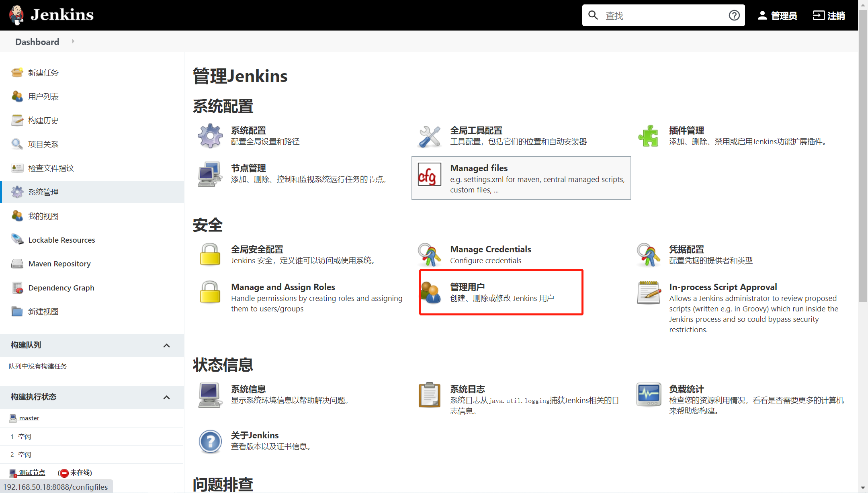Open the 插件管理 green plugin icon
868x493 pixels.
(649, 136)
